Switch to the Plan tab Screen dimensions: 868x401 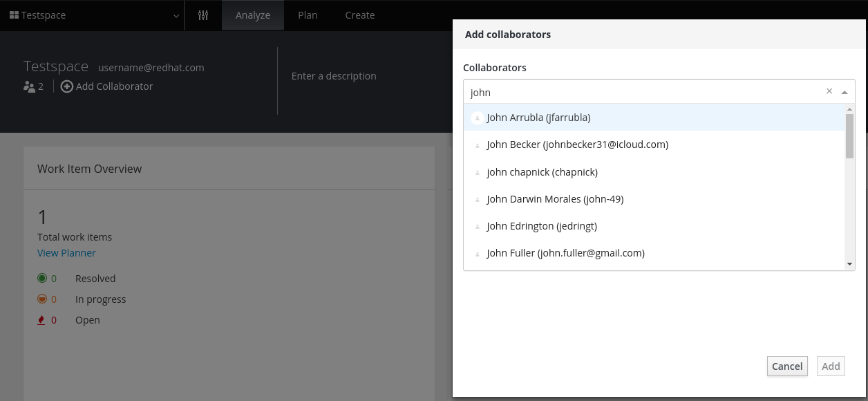pyautogui.click(x=307, y=15)
